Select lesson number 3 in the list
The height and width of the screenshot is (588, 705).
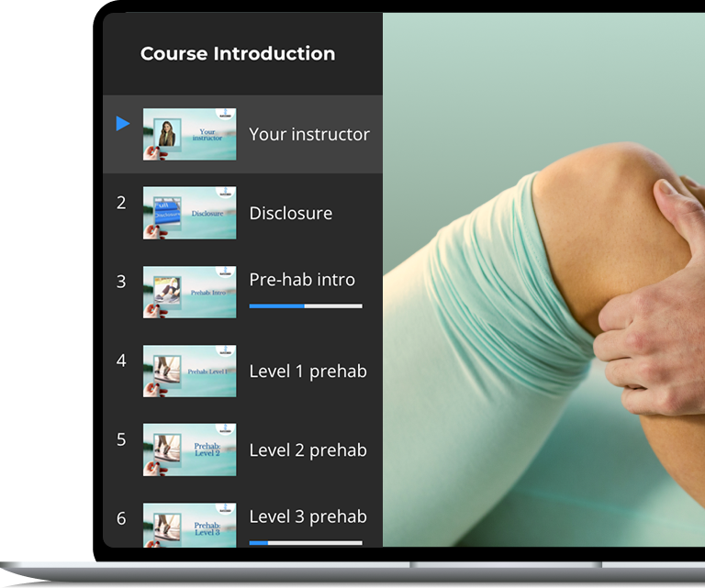[x=121, y=282]
